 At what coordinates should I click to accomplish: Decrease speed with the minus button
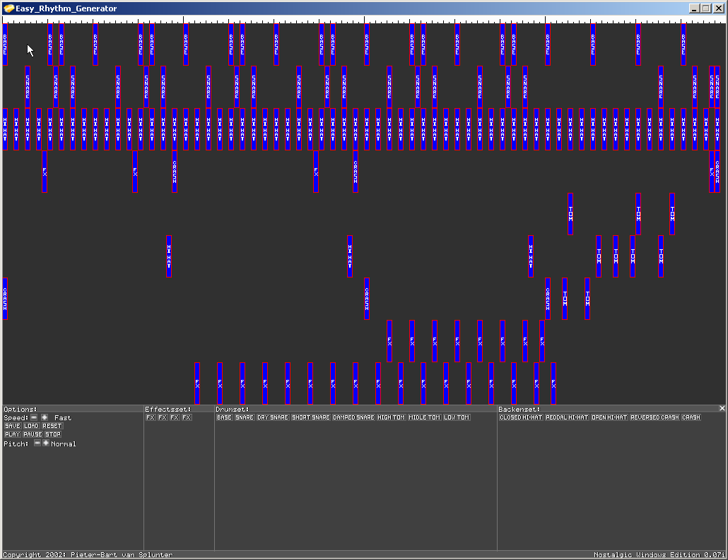pos(34,417)
